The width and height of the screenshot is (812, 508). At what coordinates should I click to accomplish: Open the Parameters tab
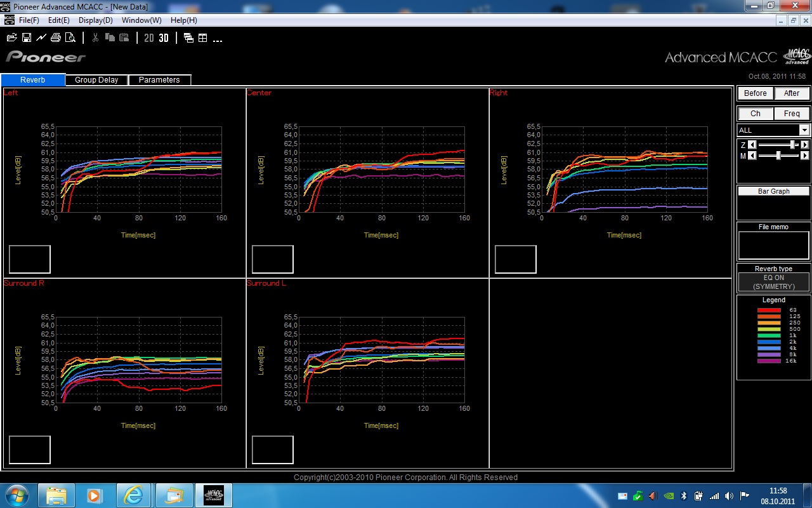(x=159, y=80)
